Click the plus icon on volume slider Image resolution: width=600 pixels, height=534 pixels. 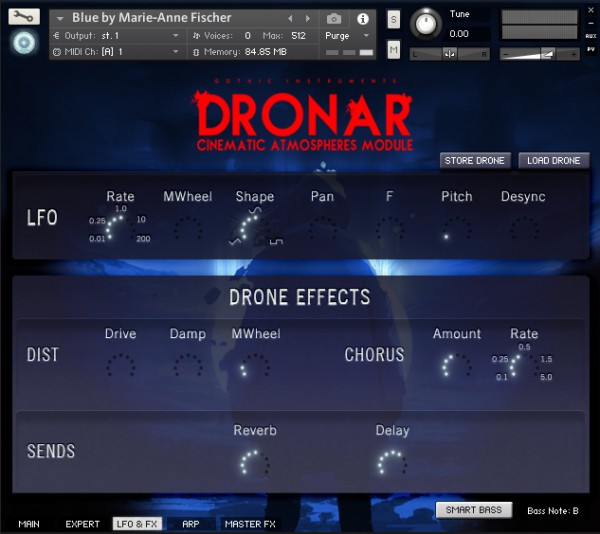(573, 54)
